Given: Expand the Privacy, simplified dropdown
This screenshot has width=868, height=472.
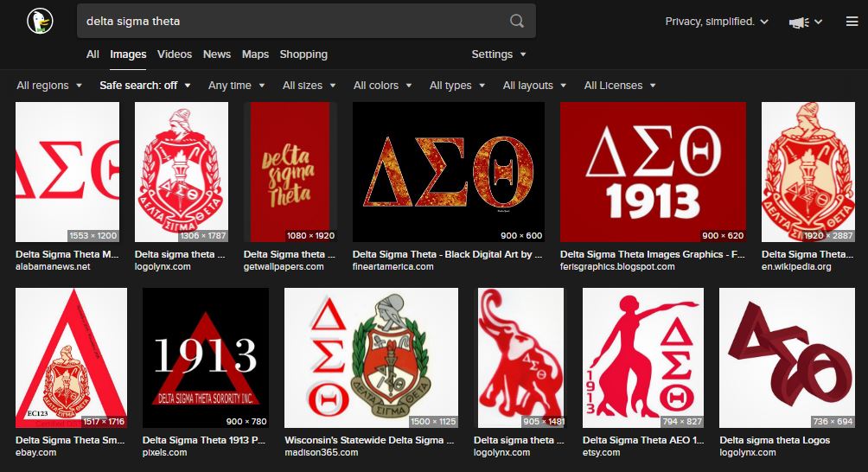Looking at the screenshot, I should coord(717,22).
